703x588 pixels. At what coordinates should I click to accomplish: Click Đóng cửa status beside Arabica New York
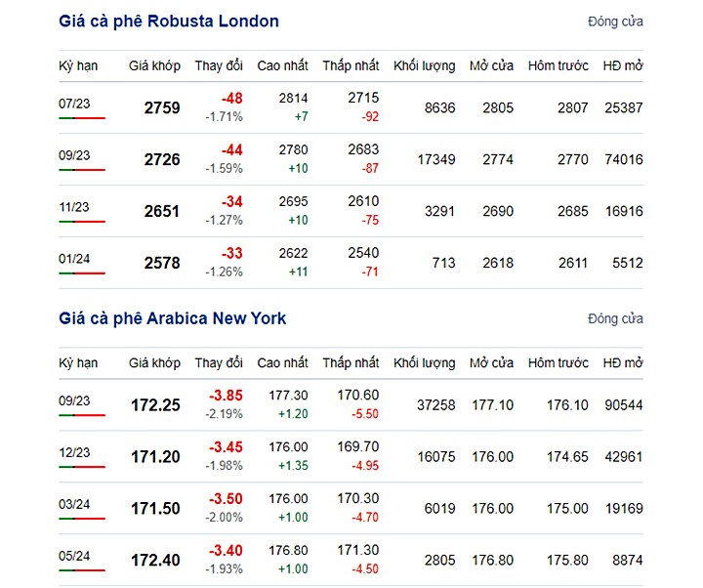click(615, 318)
